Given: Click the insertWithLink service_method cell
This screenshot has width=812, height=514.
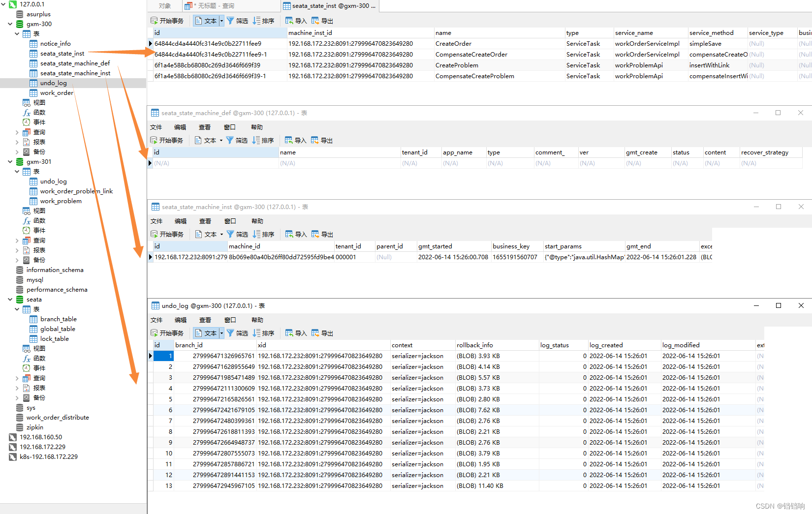Looking at the screenshot, I should 718,65.
